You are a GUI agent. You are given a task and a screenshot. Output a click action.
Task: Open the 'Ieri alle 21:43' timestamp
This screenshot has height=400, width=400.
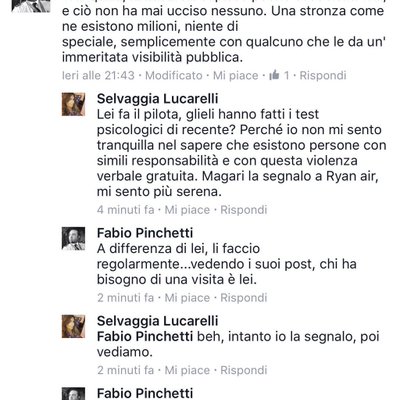[98, 75]
